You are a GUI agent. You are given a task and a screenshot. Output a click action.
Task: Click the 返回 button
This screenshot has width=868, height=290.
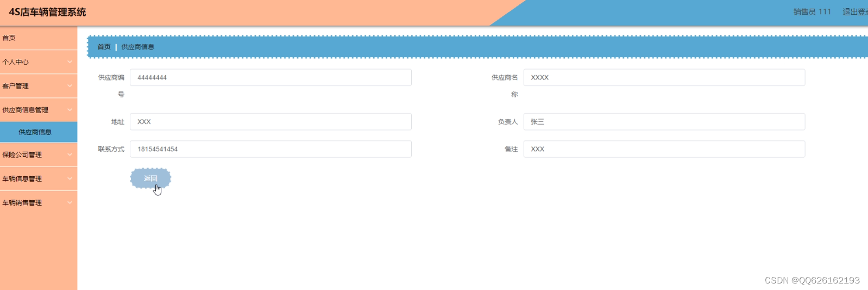tap(150, 178)
